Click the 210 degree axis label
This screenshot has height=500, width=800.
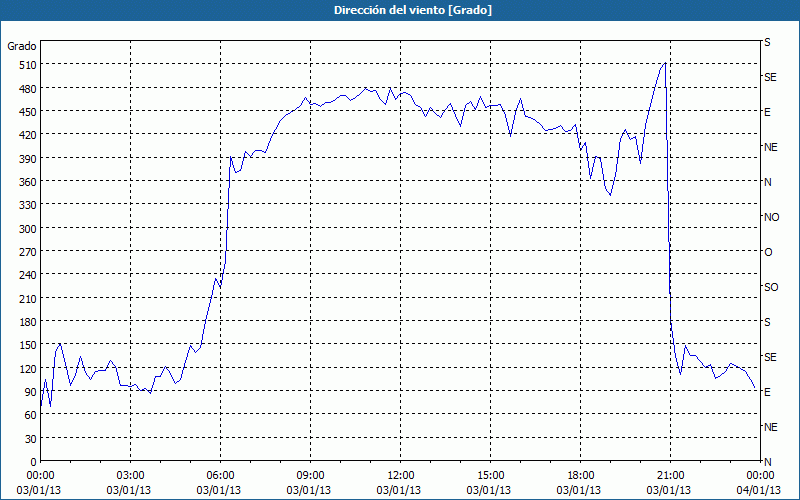coord(28,298)
